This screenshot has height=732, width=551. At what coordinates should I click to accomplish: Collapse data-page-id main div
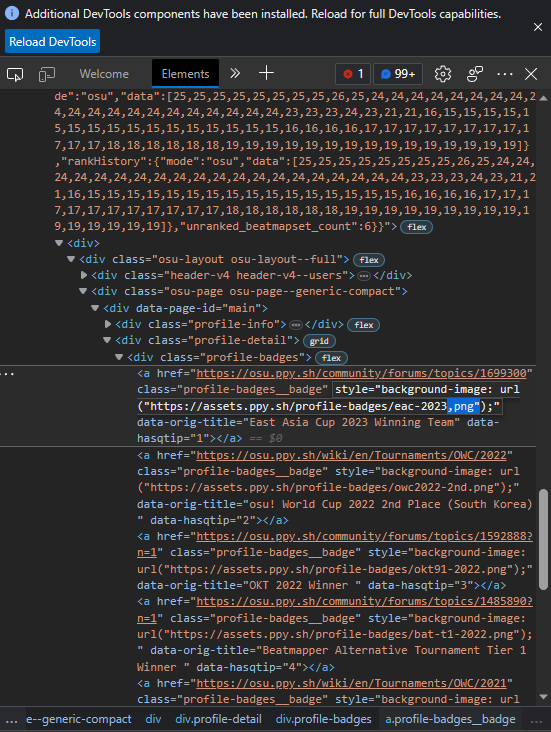tap(95, 308)
